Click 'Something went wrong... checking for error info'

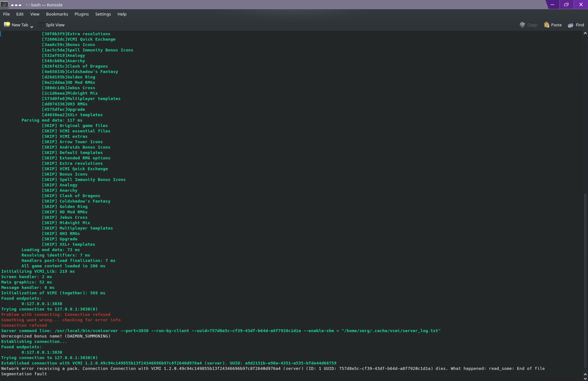point(61,320)
